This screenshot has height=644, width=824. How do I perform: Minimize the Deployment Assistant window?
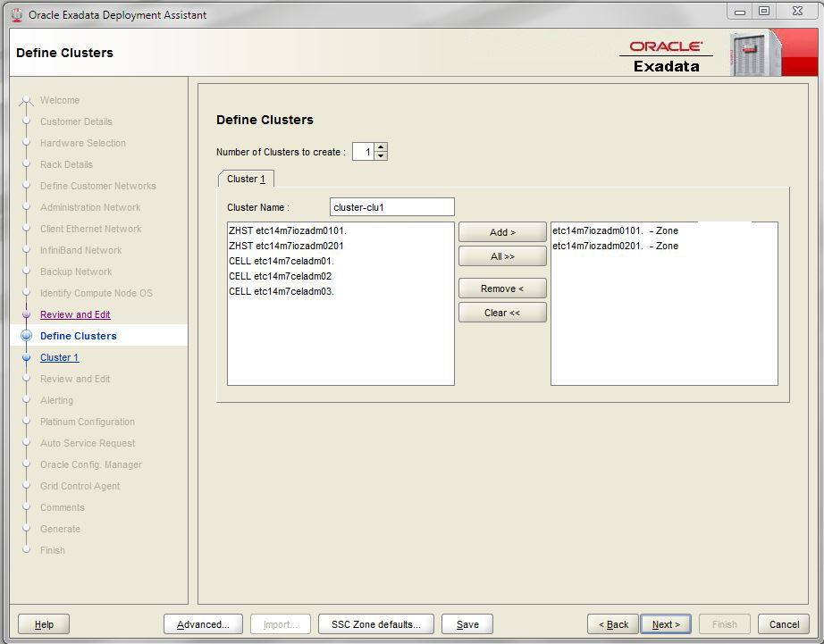pos(740,11)
